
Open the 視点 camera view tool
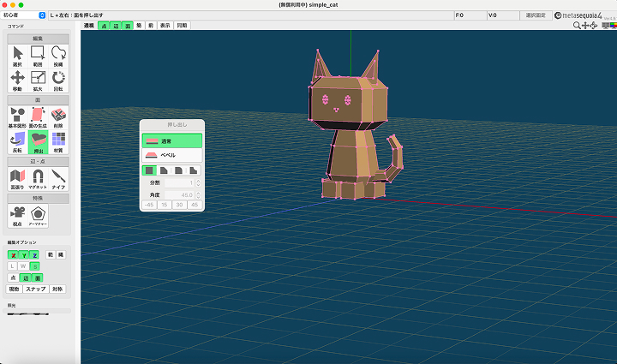(x=17, y=216)
